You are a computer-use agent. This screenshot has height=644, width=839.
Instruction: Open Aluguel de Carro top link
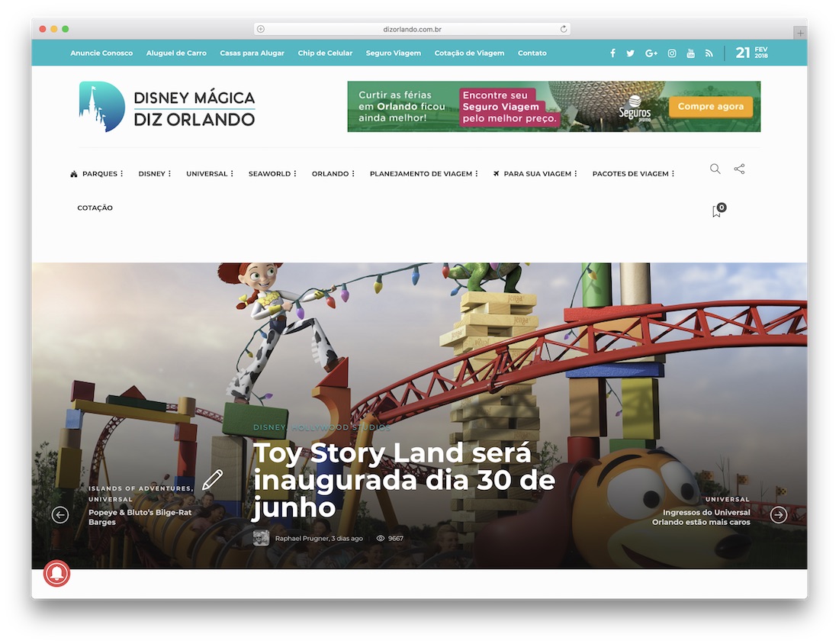pos(176,53)
